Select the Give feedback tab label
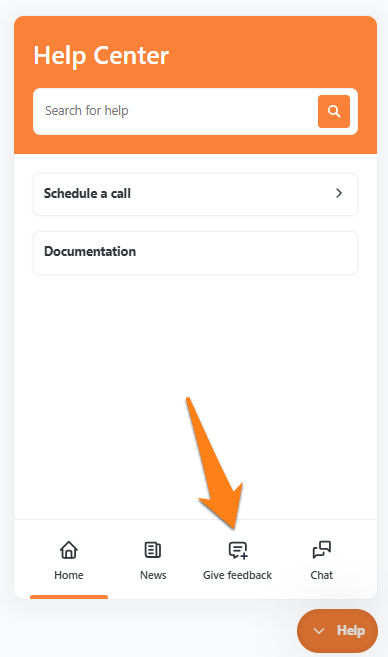Viewport: 388px width, 657px height. (x=238, y=575)
